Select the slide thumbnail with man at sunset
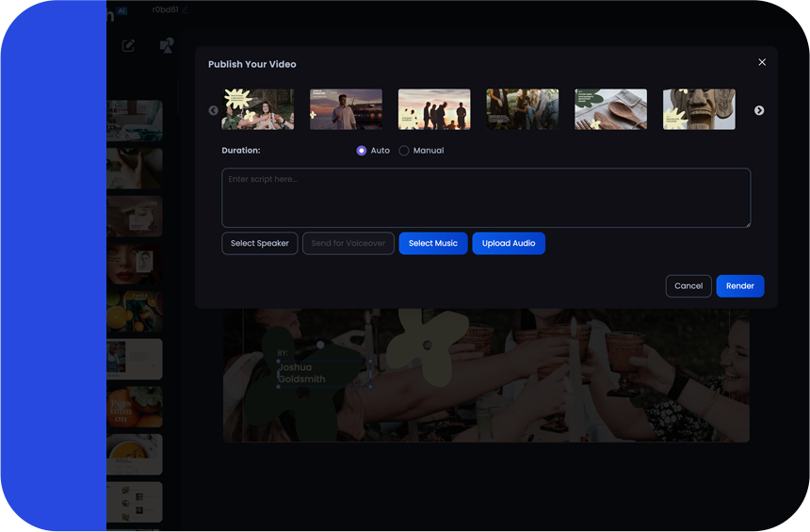This screenshot has height=532, width=810. coord(347,109)
